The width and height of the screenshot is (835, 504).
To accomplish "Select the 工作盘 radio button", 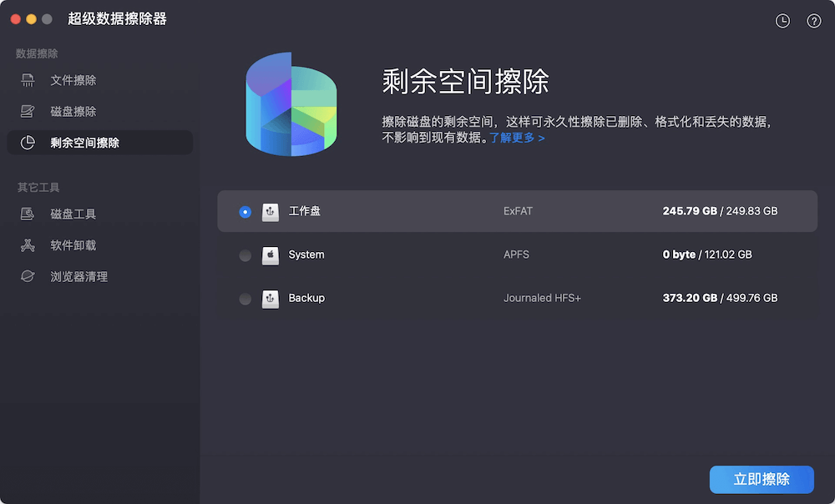I will 245,211.
